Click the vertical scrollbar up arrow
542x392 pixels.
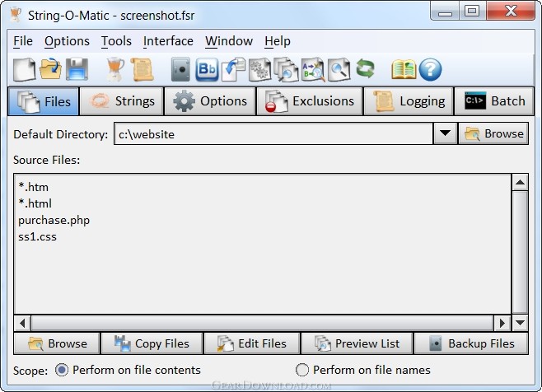click(x=520, y=183)
